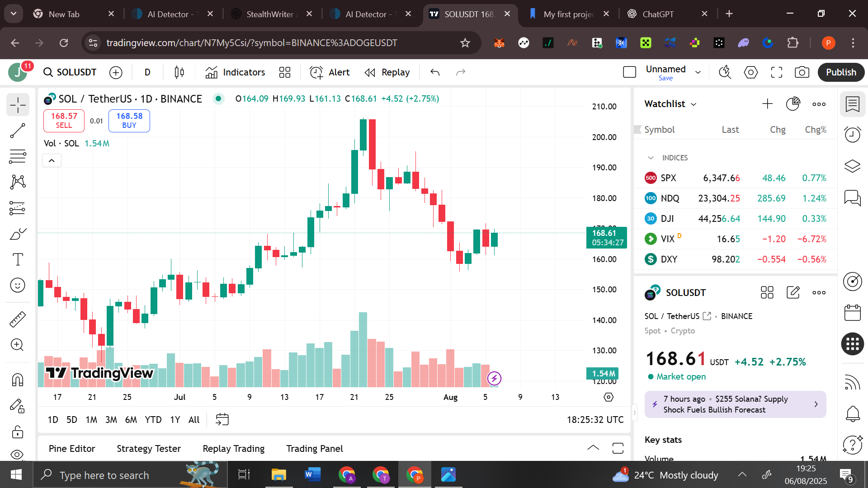
Task: Select the trend line drawing tool
Action: pyautogui.click(x=18, y=131)
